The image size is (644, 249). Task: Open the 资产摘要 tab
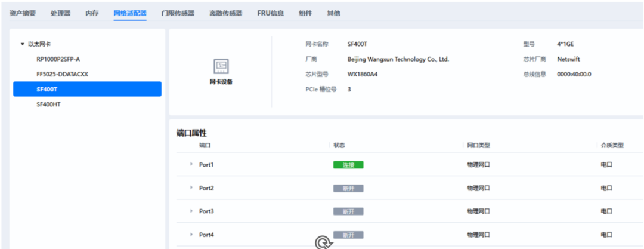click(23, 13)
